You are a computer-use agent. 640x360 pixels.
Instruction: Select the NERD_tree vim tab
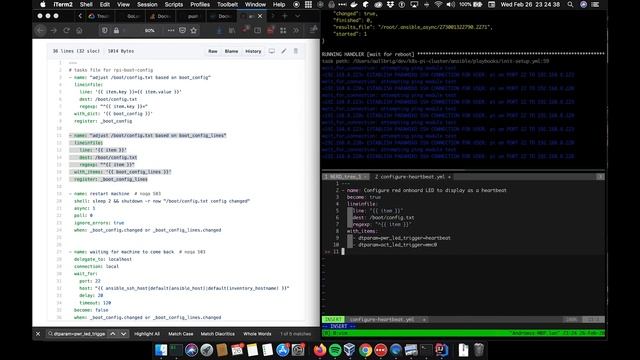[x=345, y=177]
